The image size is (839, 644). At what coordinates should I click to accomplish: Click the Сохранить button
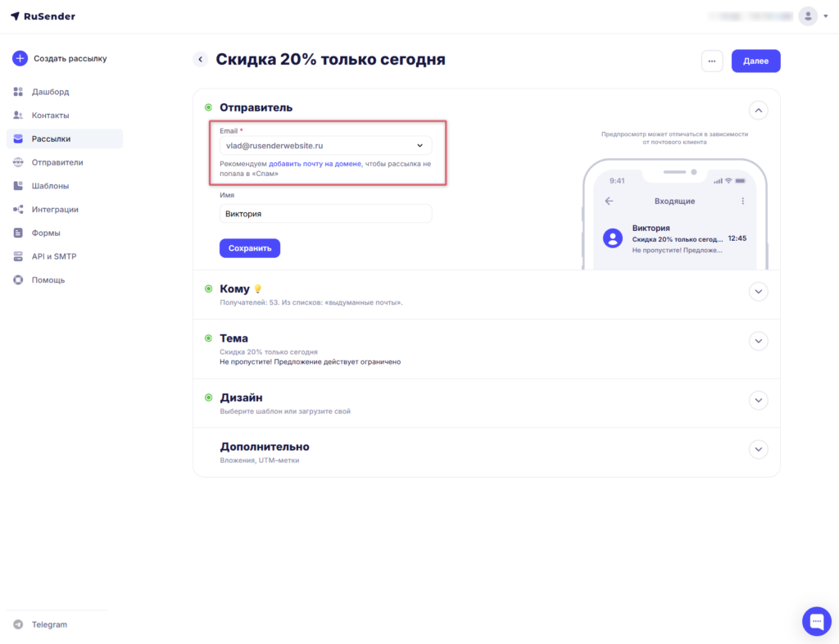point(250,248)
